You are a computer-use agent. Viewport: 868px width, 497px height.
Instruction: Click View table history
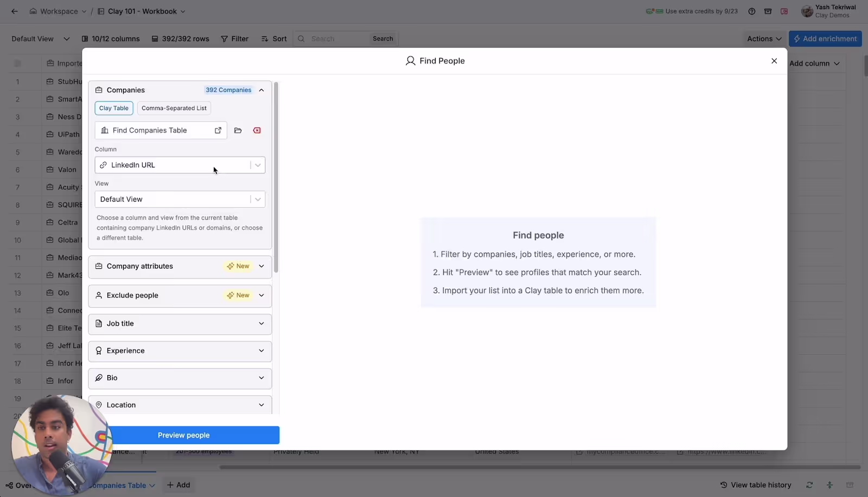click(755, 485)
